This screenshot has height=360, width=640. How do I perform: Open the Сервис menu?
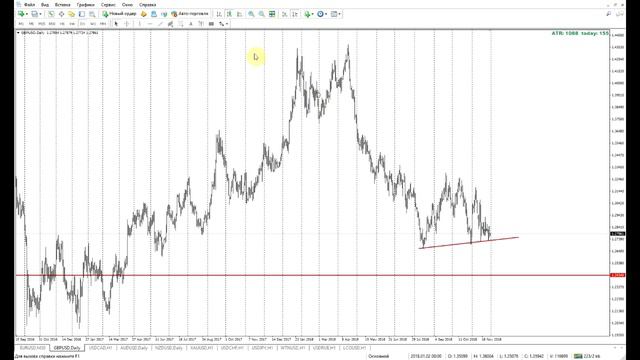108,5
